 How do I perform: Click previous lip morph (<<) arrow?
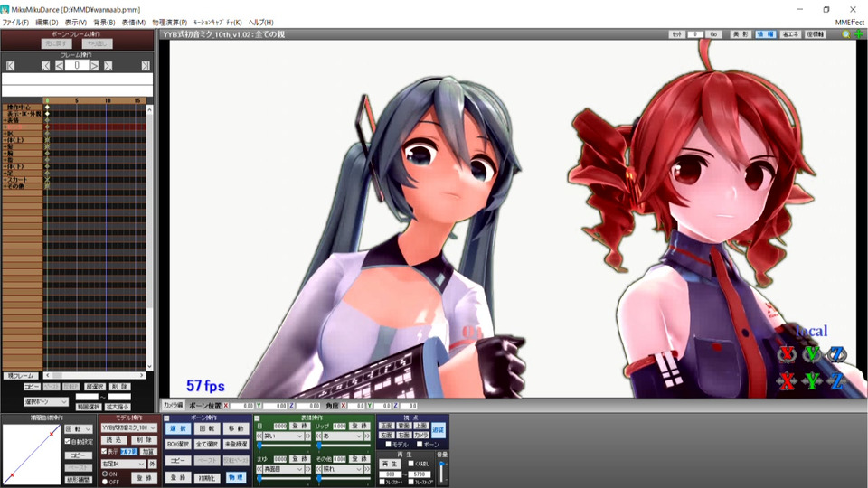pyautogui.click(x=319, y=436)
